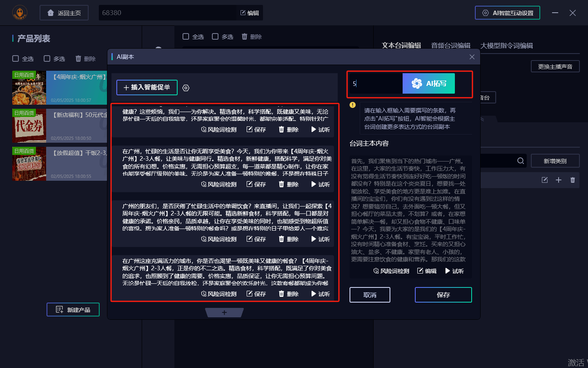Toggle 全选 checkbox in product list

tap(16, 58)
